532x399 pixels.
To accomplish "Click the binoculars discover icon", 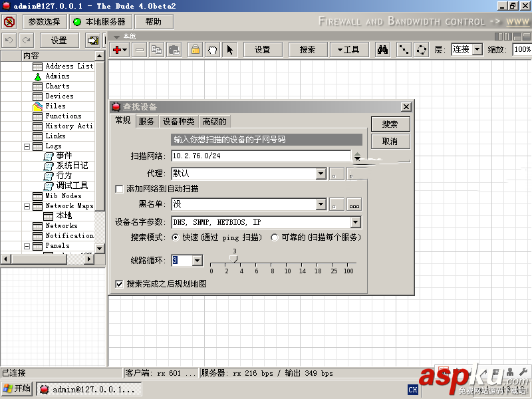I will pos(383,50).
